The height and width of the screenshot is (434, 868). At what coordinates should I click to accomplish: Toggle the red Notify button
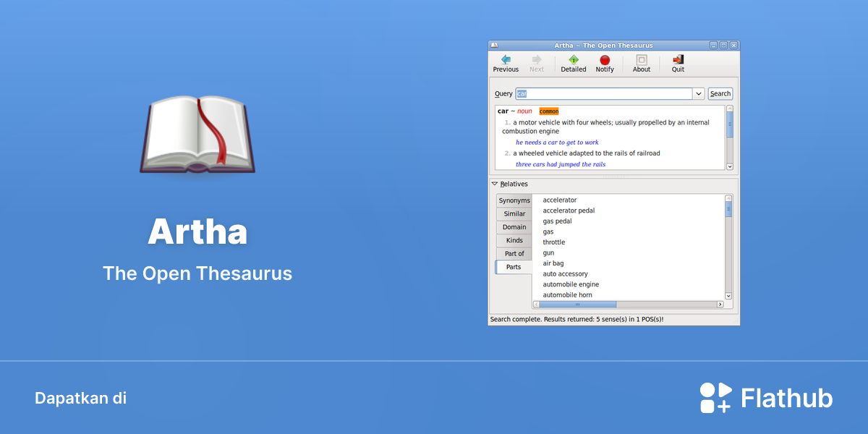click(605, 64)
